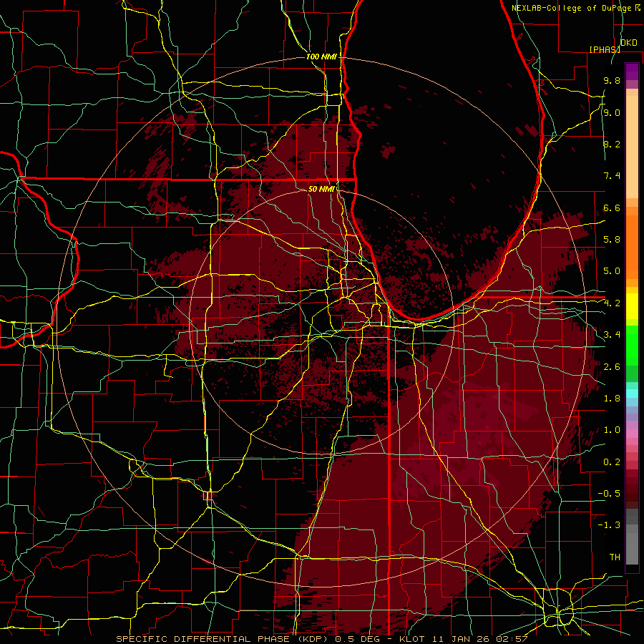The height and width of the screenshot is (644, 644).
Task: Click the bright green section of the color bar
Action: point(632,346)
